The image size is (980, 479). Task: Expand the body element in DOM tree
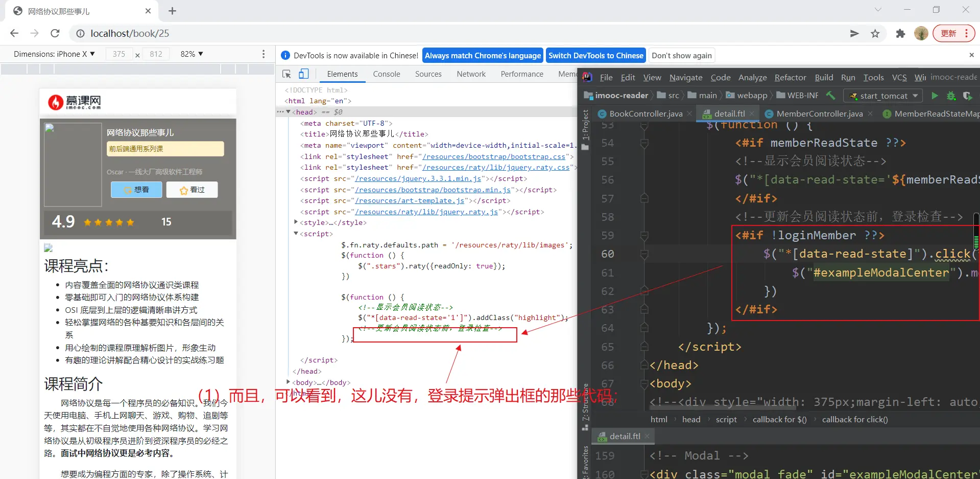pos(289,382)
